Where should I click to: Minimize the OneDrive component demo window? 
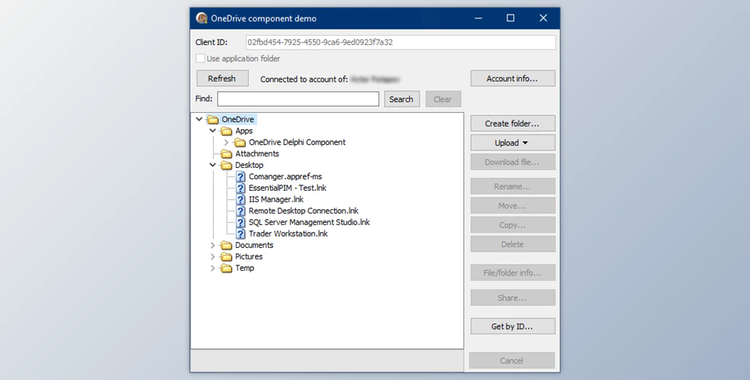coord(478,18)
